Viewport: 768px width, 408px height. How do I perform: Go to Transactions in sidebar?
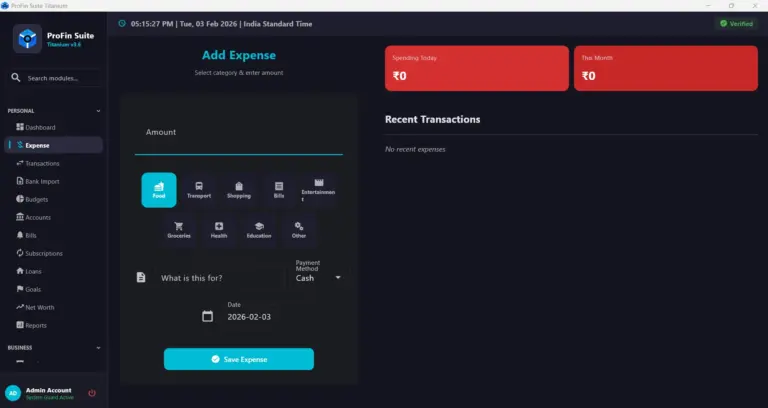tap(53, 163)
